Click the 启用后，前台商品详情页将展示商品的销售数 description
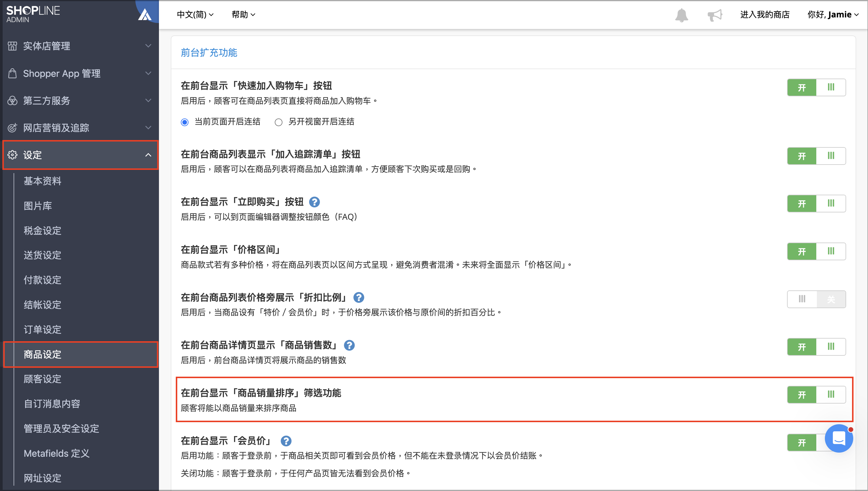Image resolution: width=868 pixels, height=491 pixels. tap(263, 360)
